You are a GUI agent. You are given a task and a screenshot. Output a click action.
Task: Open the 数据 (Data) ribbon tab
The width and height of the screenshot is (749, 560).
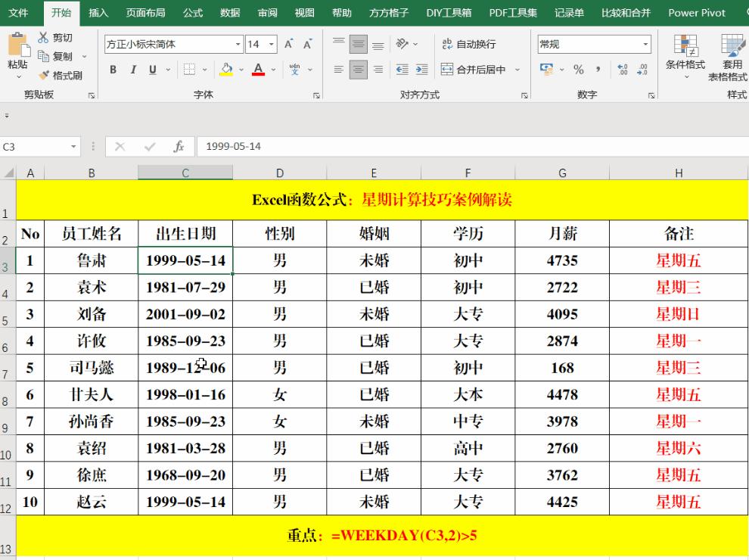click(230, 13)
